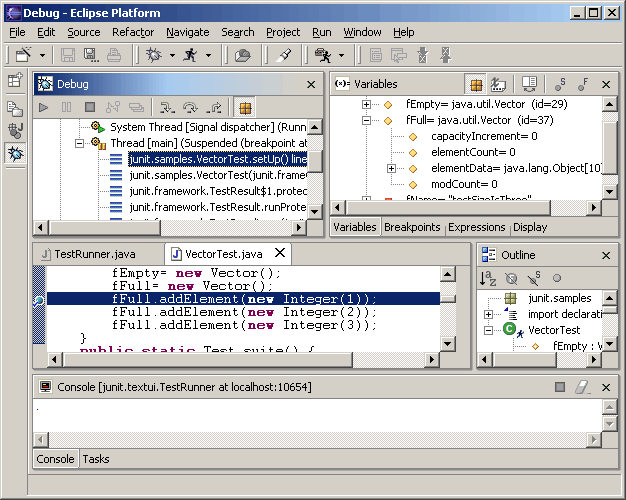The width and height of the screenshot is (626, 500).
Task: Open the Tasks tab beside Console
Action: point(96,459)
